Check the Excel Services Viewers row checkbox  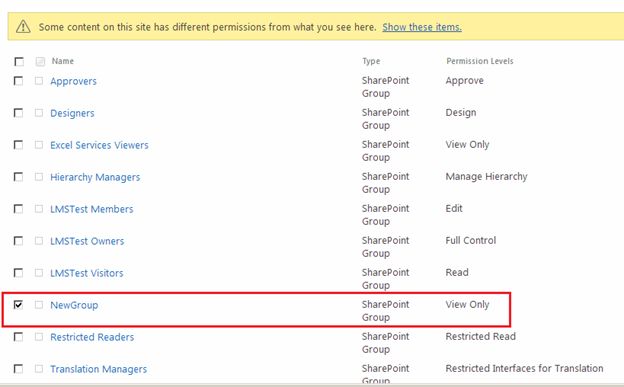pyautogui.click(x=18, y=145)
